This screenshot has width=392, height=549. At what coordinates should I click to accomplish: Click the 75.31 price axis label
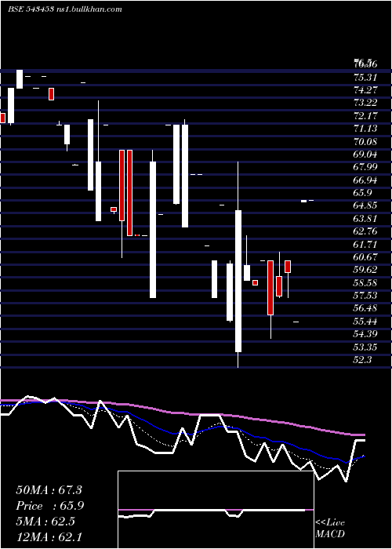click(x=365, y=77)
